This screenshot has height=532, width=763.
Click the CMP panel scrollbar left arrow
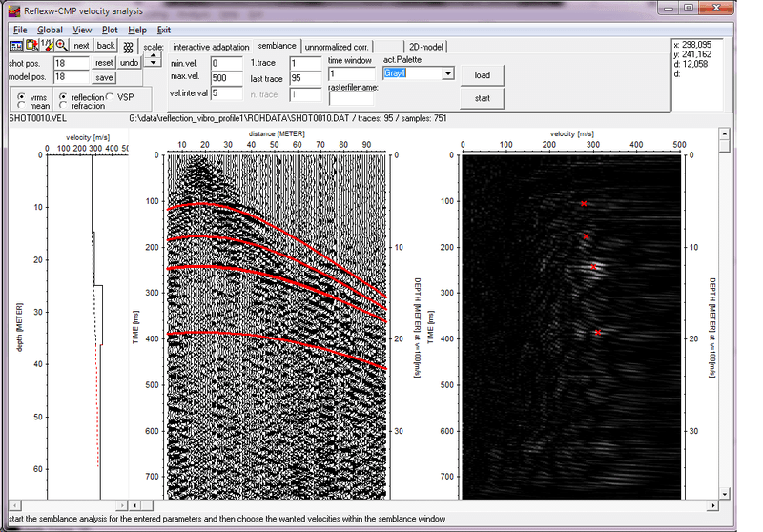[135, 505]
